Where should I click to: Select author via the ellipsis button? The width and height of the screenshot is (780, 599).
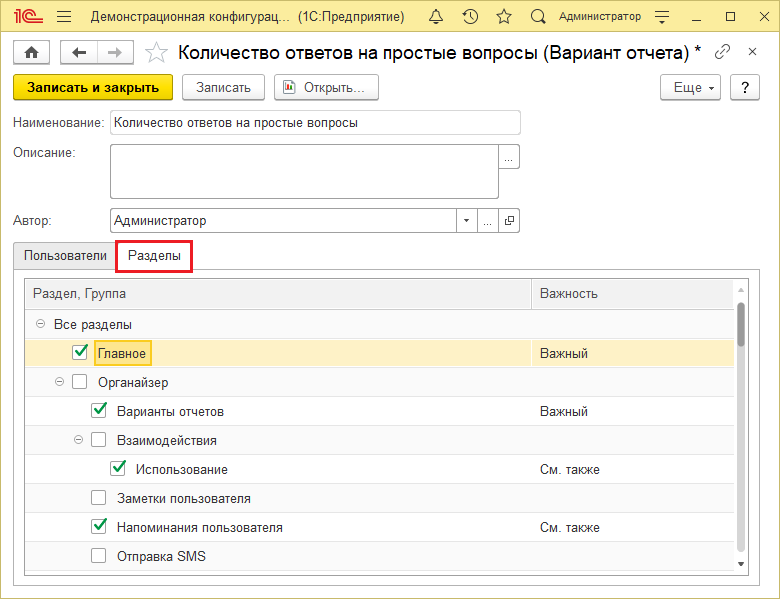[x=488, y=220]
